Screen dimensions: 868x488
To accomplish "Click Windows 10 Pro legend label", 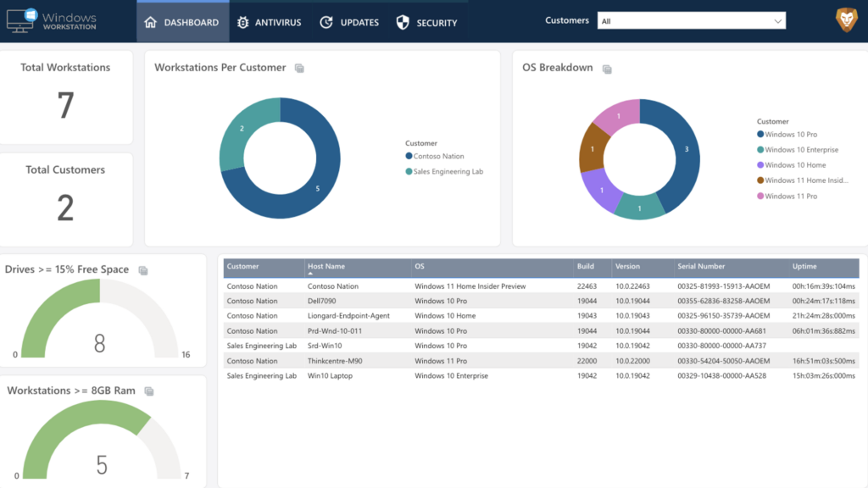I will coord(791,135).
